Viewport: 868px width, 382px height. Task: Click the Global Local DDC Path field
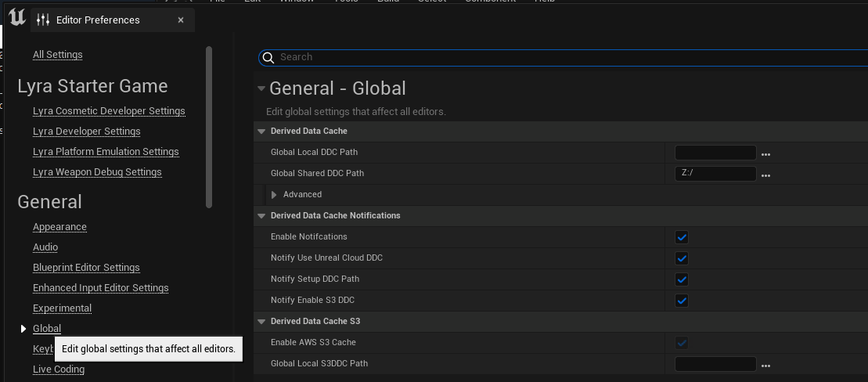tap(715, 153)
